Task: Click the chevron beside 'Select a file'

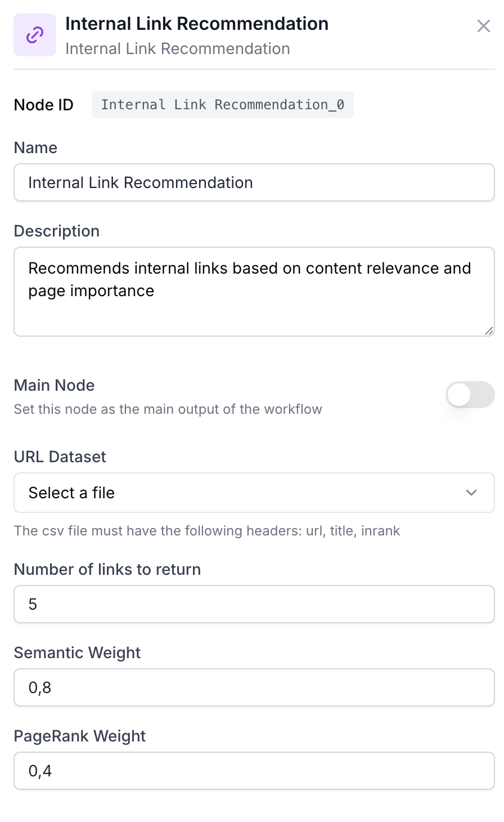Action: coord(472,493)
